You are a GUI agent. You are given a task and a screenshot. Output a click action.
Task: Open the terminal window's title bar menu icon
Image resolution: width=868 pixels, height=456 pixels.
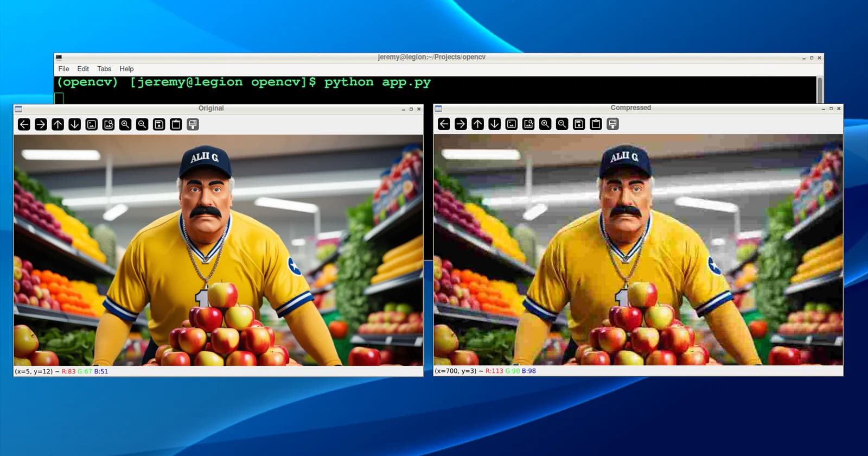point(59,57)
